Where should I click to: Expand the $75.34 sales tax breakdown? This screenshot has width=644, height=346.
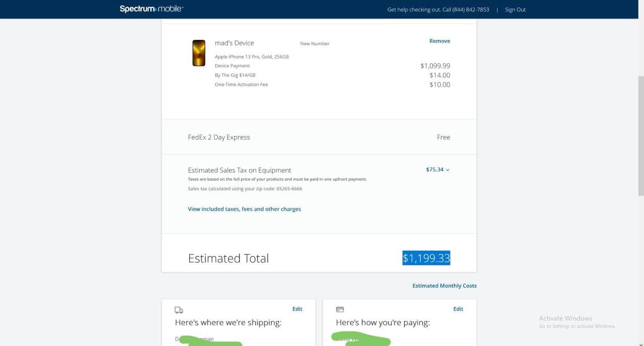(x=438, y=169)
